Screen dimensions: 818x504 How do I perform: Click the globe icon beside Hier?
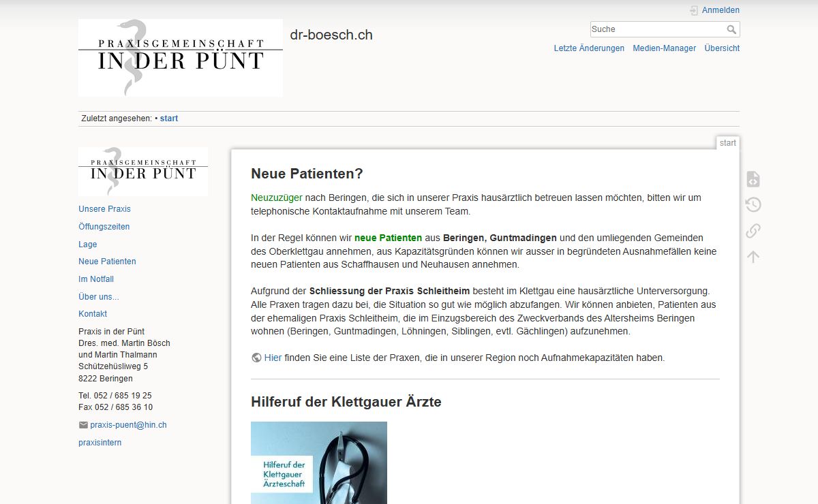(256, 358)
